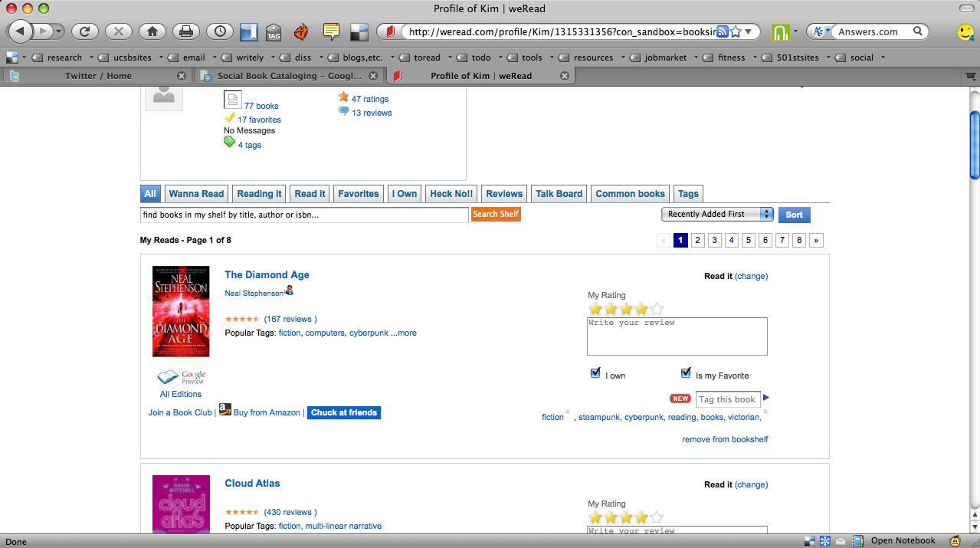Bookmark this page with the star icon

pos(736,31)
